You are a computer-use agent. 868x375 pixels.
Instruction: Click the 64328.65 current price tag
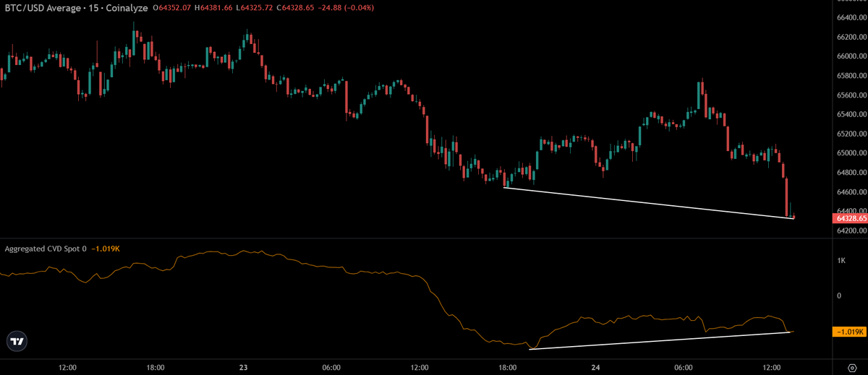(850, 217)
